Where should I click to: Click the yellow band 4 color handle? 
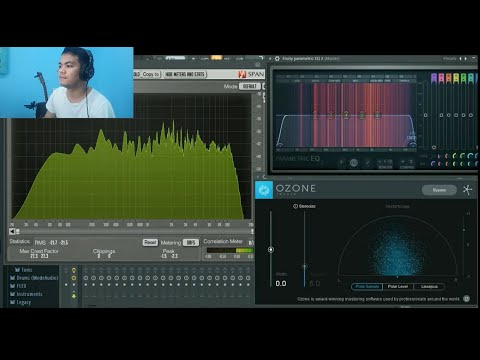click(x=456, y=78)
